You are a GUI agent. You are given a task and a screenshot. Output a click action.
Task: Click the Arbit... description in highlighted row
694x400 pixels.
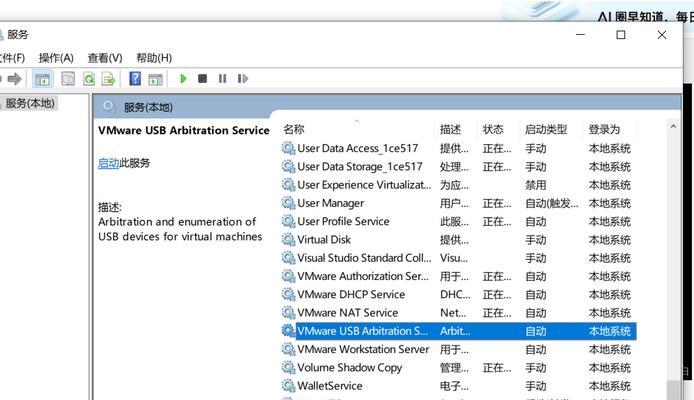(455, 331)
